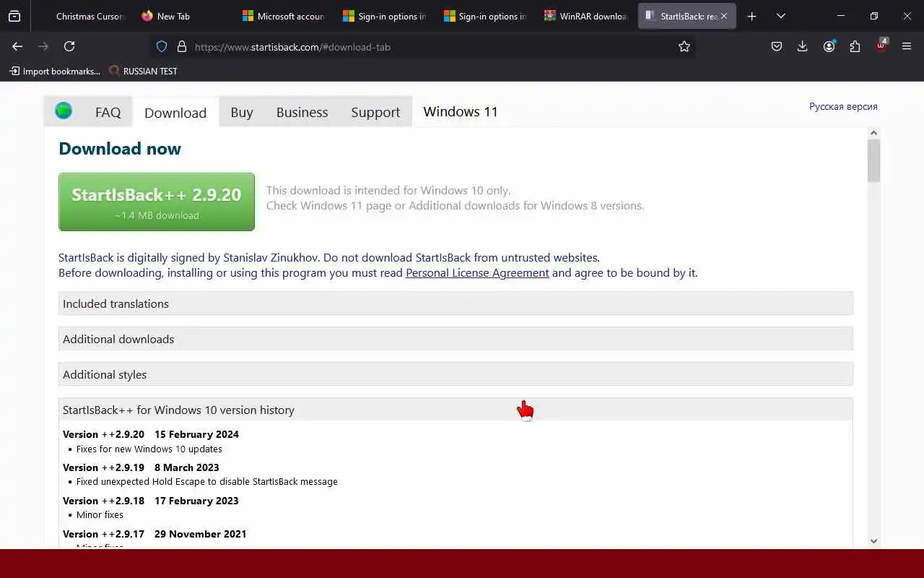Viewport: 924px width, 578px height.
Task: Expand Included translations section
Action: 456,303
